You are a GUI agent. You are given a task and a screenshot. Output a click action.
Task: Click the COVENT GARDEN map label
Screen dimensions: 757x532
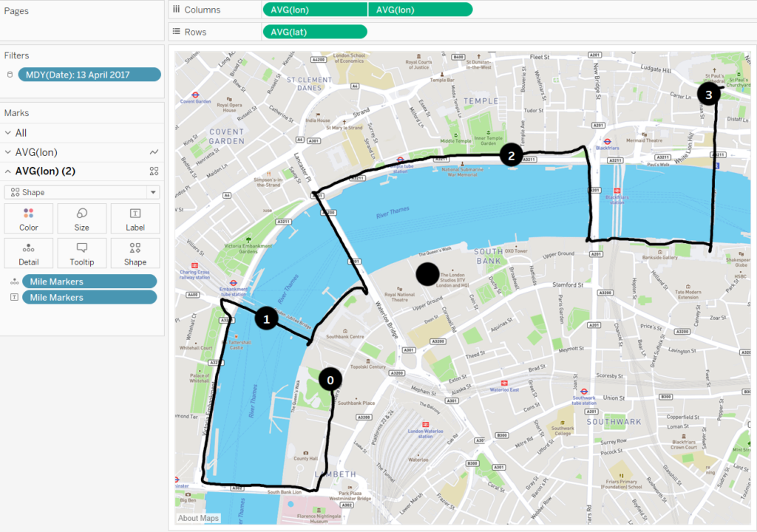226,136
